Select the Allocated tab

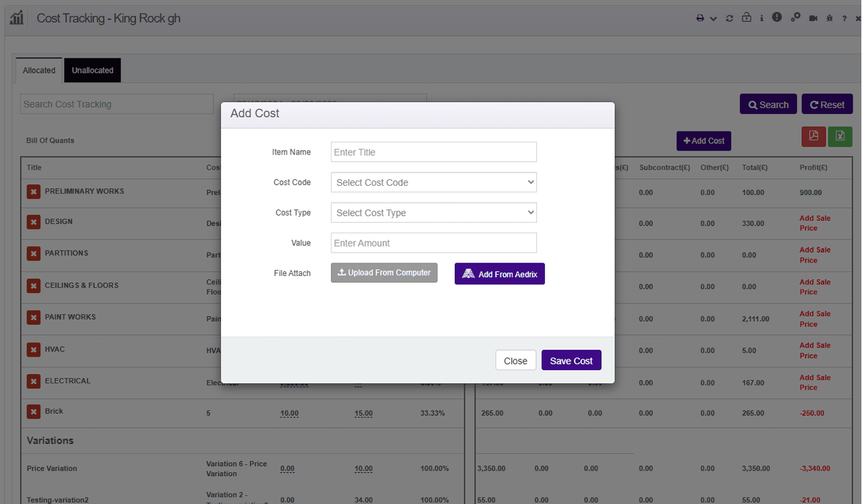tap(39, 70)
